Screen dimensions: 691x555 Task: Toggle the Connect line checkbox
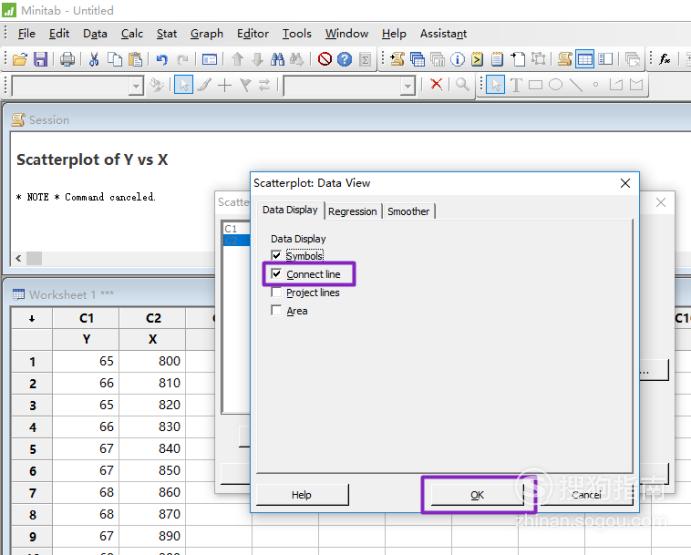pyautogui.click(x=276, y=274)
